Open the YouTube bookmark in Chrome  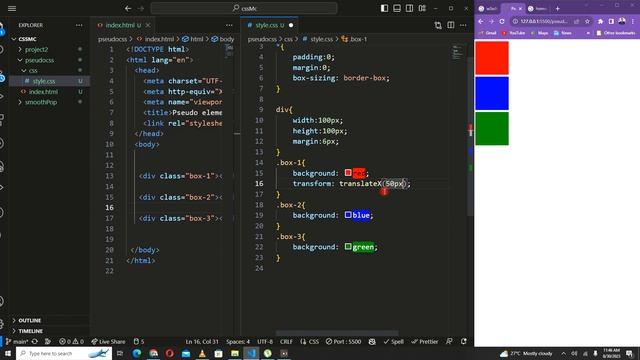[x=513, y=33]
